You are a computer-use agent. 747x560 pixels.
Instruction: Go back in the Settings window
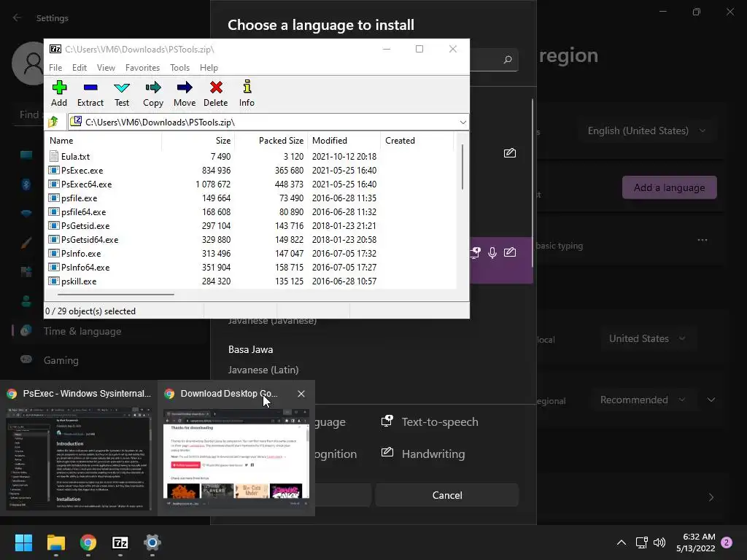[17, 17]
